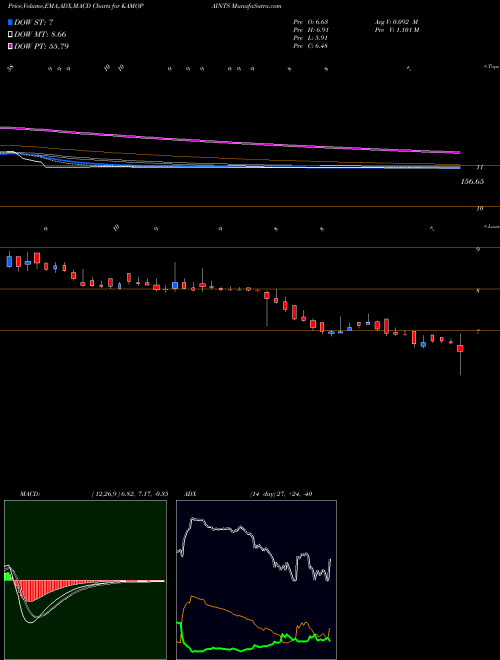This screenshot has height=660, width=500.
Task: Click the 'ADX' panel label
Action: pyautogui.click(x=190, y=494)
